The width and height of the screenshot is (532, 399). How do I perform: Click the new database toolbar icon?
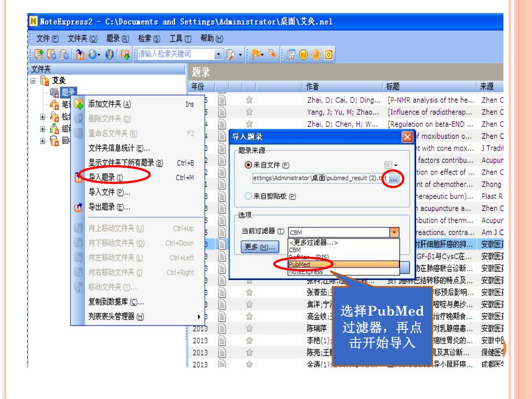39,54
